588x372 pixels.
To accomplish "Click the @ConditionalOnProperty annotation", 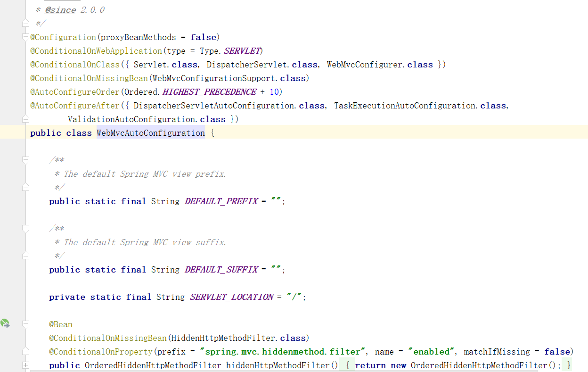I will tap(101, 352).
